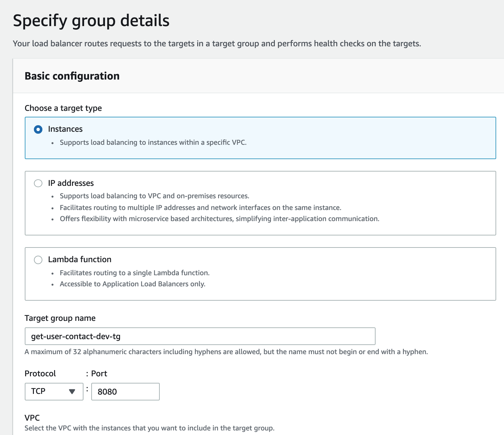Click the Port field containing 8080
Image resolution: width=504 pixels, height=435 pixels.
[125, 392]
